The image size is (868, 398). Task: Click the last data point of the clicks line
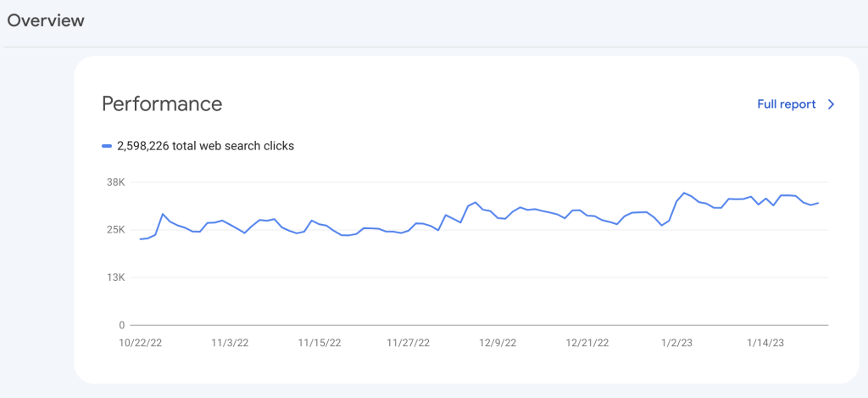pyautogui.click(x=818, y=203)
